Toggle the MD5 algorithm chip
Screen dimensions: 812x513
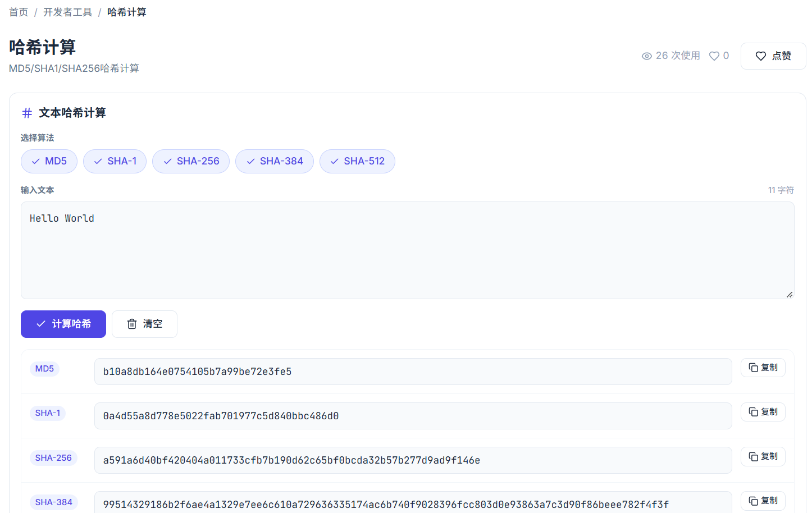49,162
